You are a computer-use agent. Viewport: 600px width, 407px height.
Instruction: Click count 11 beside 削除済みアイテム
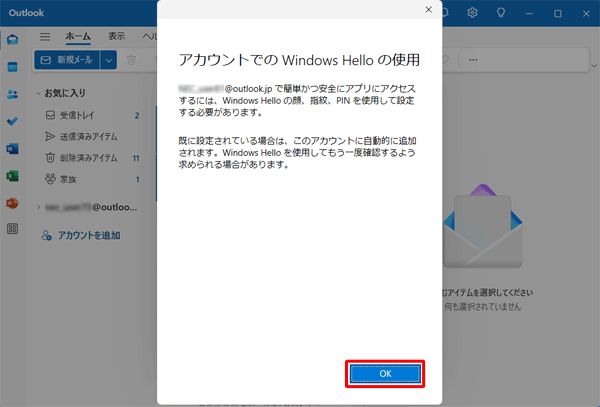pyautogui.click(x=136, y=158)
